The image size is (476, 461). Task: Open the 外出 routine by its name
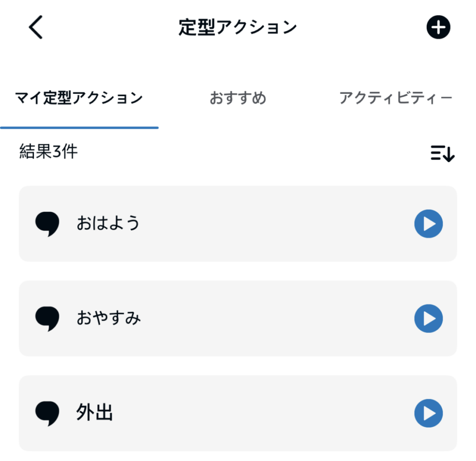click(x=94, y=413)
